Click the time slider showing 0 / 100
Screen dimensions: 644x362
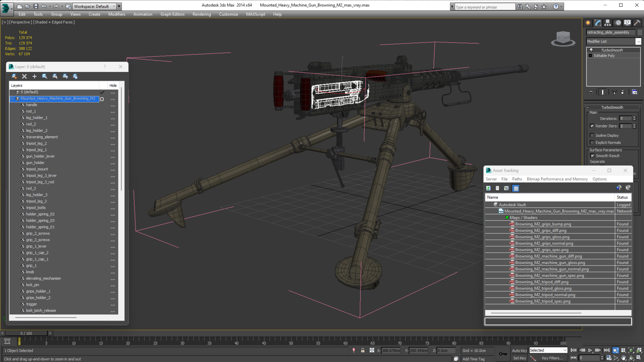26,333
